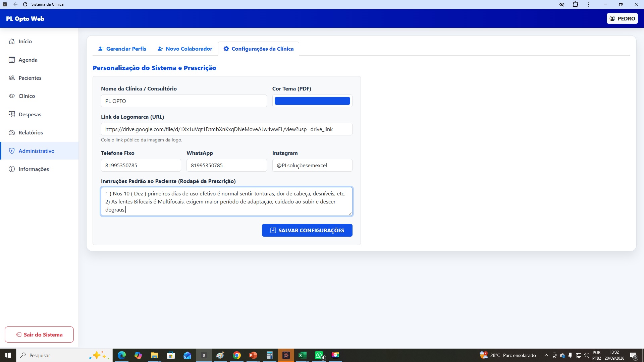Switch to Novo Colaborador tab
The width and height of the screenshot is (644, 362).
pos(185,49)
